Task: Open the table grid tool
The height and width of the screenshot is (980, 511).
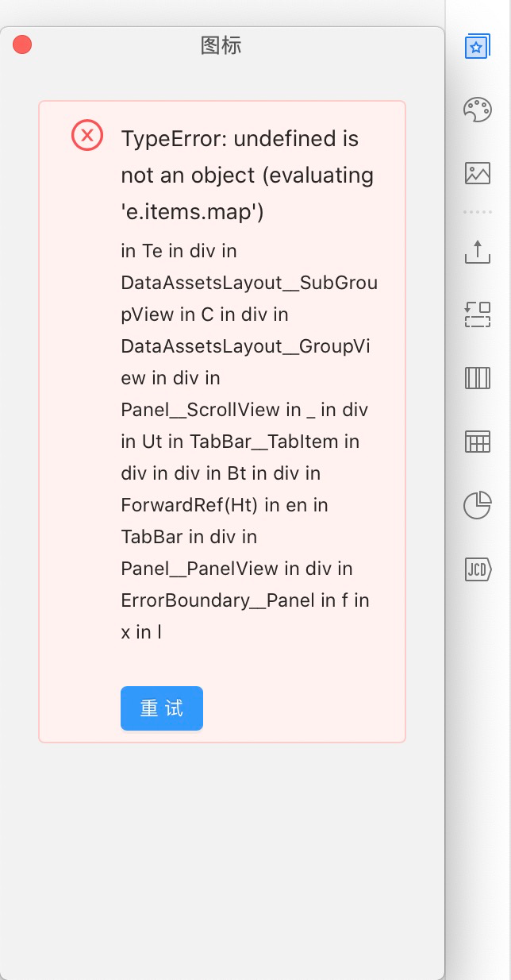Action: pos(477,441)
